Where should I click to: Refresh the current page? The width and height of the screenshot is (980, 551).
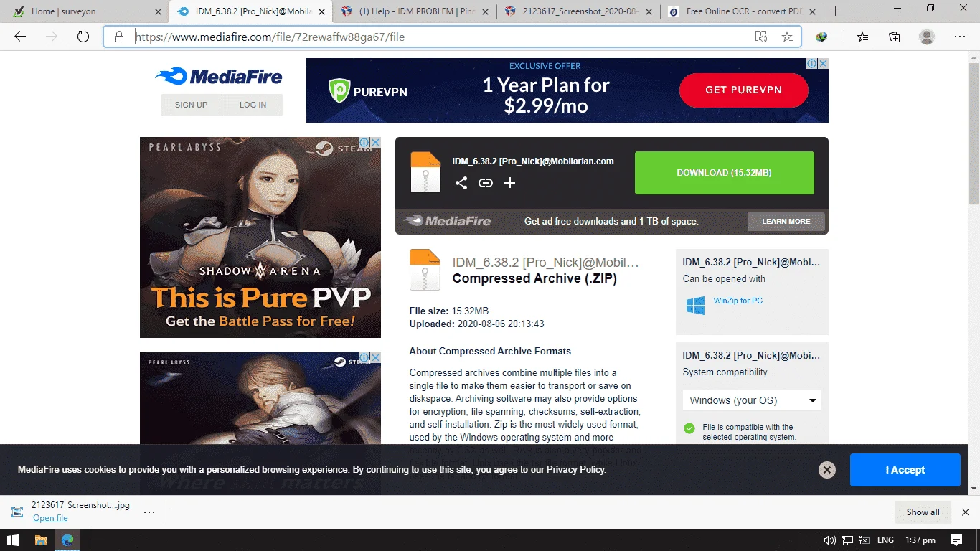pos(83,37)
